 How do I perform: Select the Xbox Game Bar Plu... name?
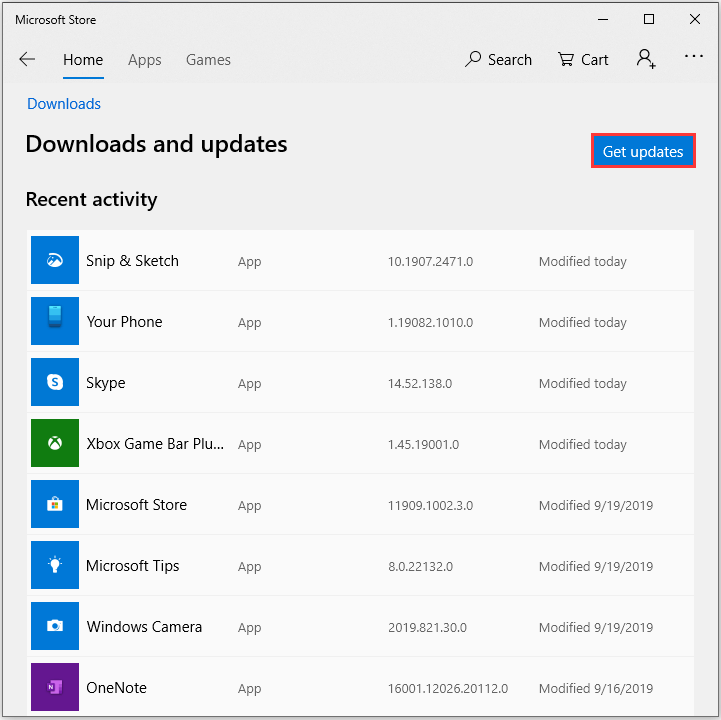point(155,444)
